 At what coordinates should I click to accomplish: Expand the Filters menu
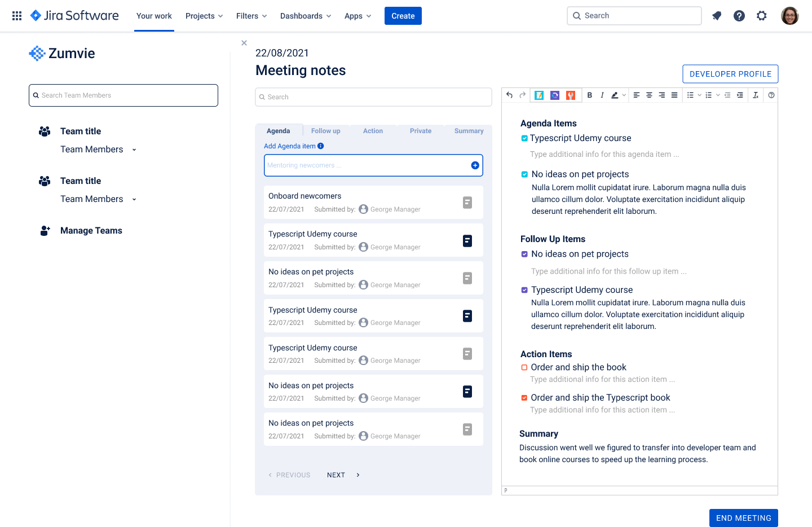pos(251,16)
